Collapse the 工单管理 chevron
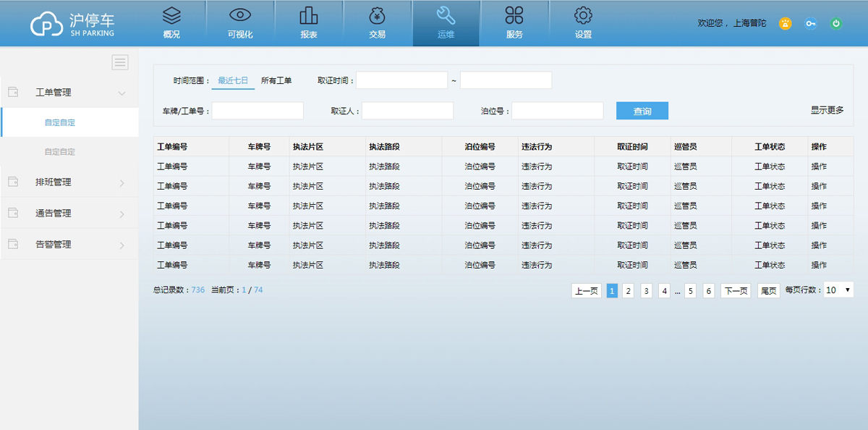 point(122,93)
